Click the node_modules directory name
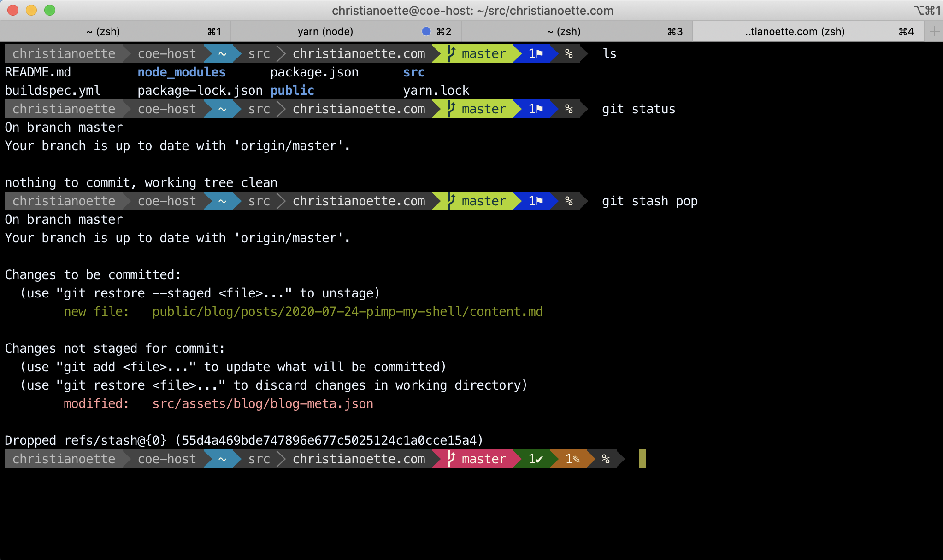 point(182,72)
